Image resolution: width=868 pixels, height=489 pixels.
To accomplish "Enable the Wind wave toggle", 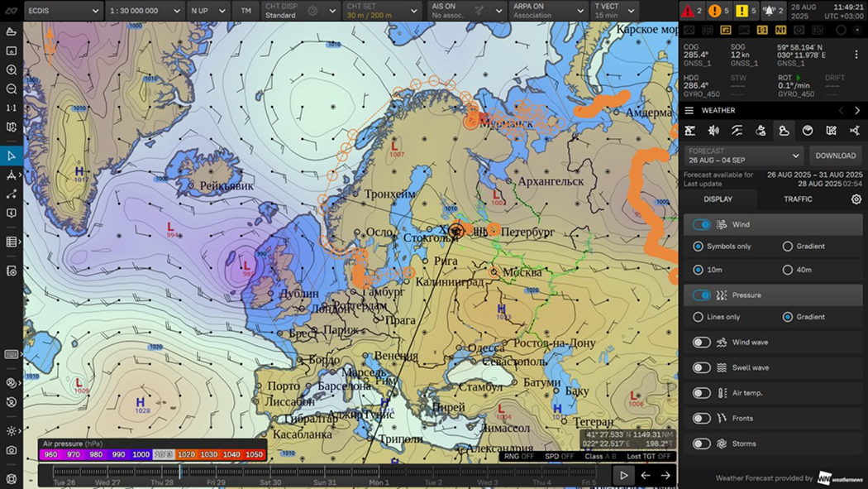I will (702, 343).
